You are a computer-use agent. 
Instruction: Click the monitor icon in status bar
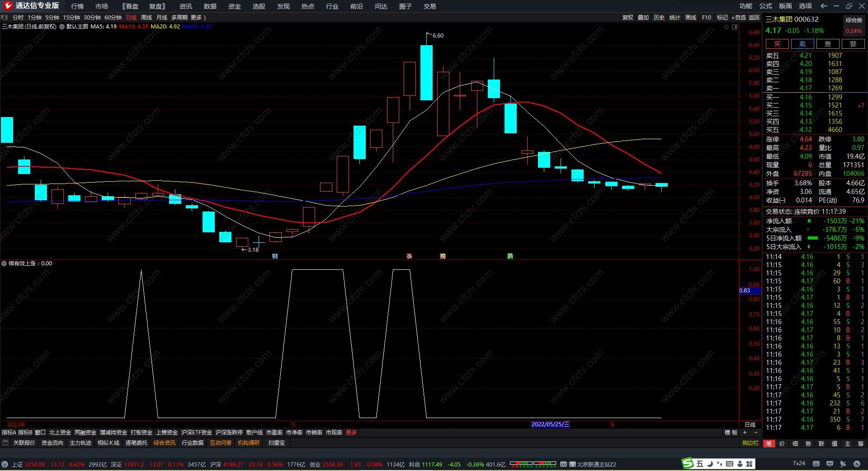(x=830, y=464)
